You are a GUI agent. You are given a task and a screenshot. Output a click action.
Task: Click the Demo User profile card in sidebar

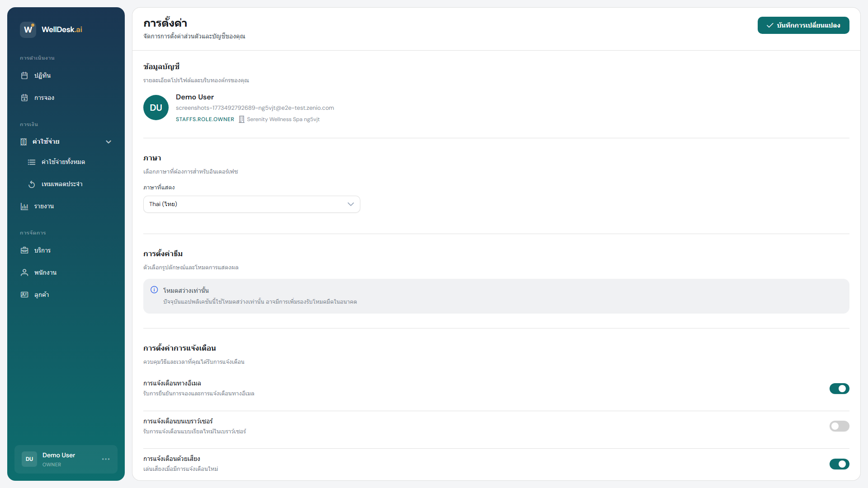(x=66, y=459)
